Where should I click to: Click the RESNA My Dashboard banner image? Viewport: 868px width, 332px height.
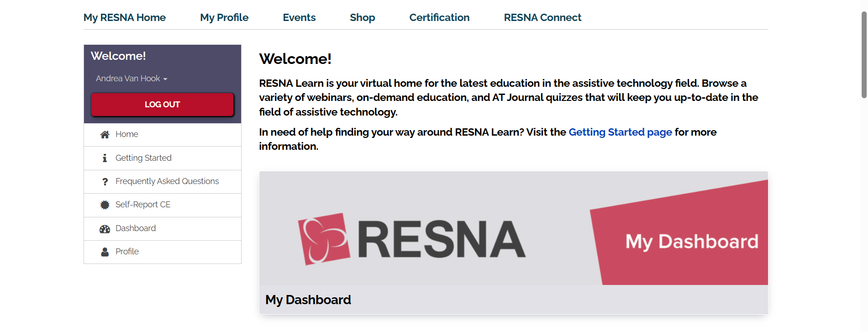(514, 228)
